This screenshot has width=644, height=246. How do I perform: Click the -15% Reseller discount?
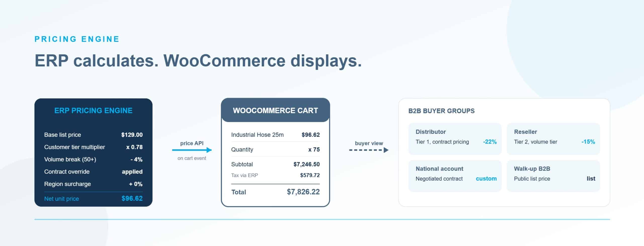click(x=588, y=142)
